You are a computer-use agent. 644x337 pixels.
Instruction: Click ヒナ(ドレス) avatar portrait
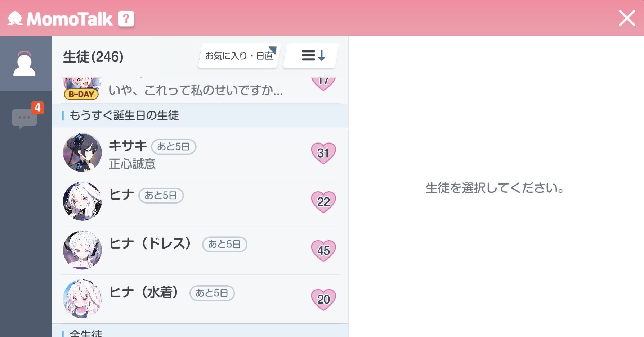click(x=82, y=250)
